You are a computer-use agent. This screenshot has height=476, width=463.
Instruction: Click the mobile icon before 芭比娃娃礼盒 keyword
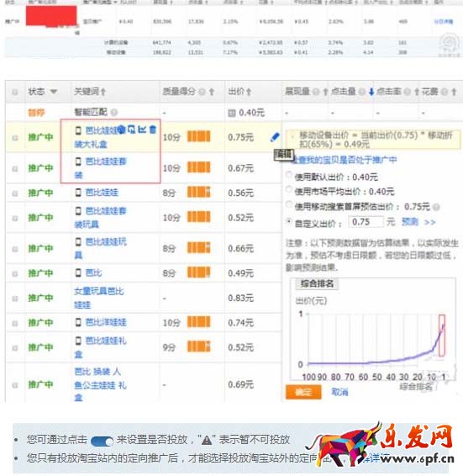click(x=78, y=341)
